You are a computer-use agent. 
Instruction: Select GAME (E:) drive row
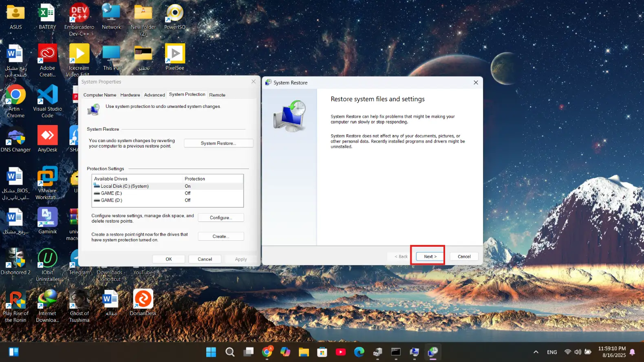point(111,193)
